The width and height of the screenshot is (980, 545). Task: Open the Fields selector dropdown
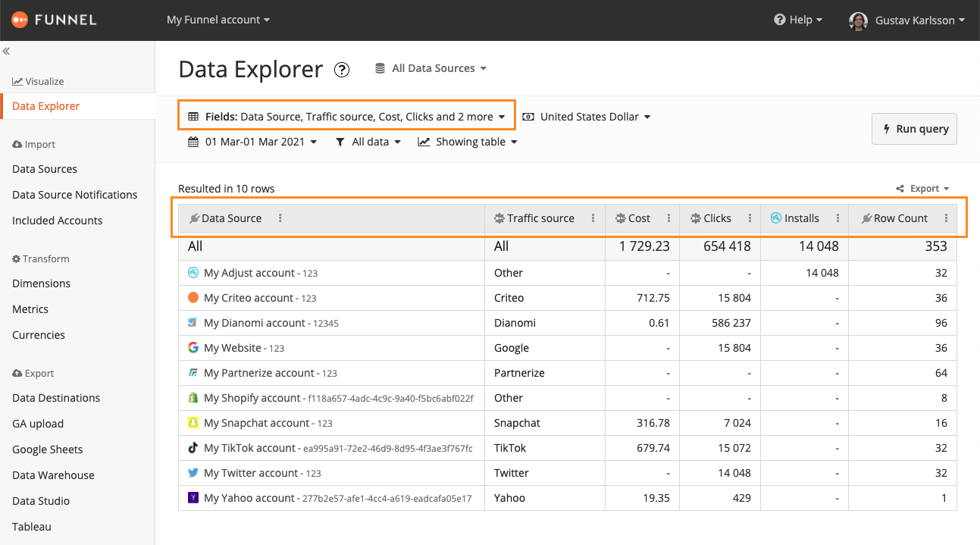346,117
